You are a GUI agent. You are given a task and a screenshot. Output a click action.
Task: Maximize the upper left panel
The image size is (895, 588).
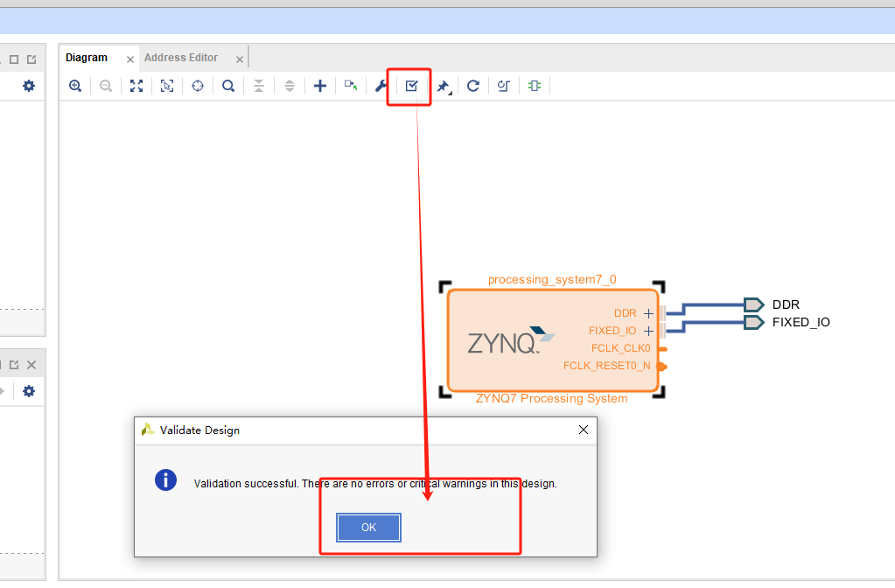click(14, 59)
